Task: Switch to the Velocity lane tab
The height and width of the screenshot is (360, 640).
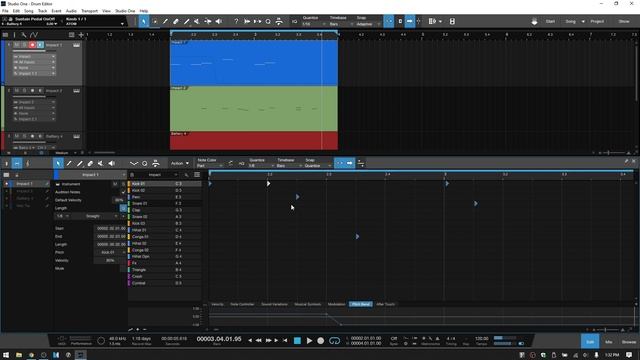Action: pos(217,304)
